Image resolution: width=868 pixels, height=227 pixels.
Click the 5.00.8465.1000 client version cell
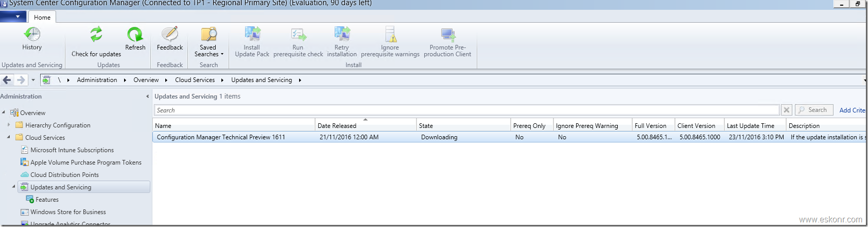(x=700, y=137)
